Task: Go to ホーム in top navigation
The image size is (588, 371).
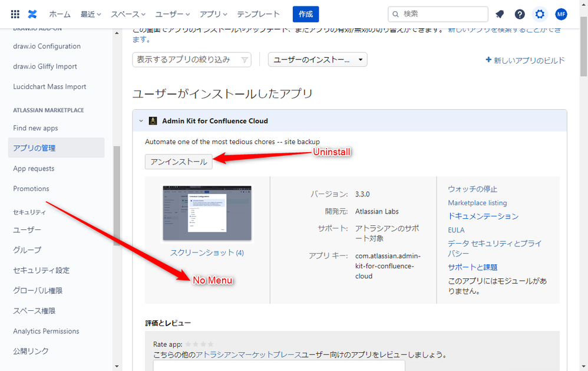Action: tap(60, 14)
